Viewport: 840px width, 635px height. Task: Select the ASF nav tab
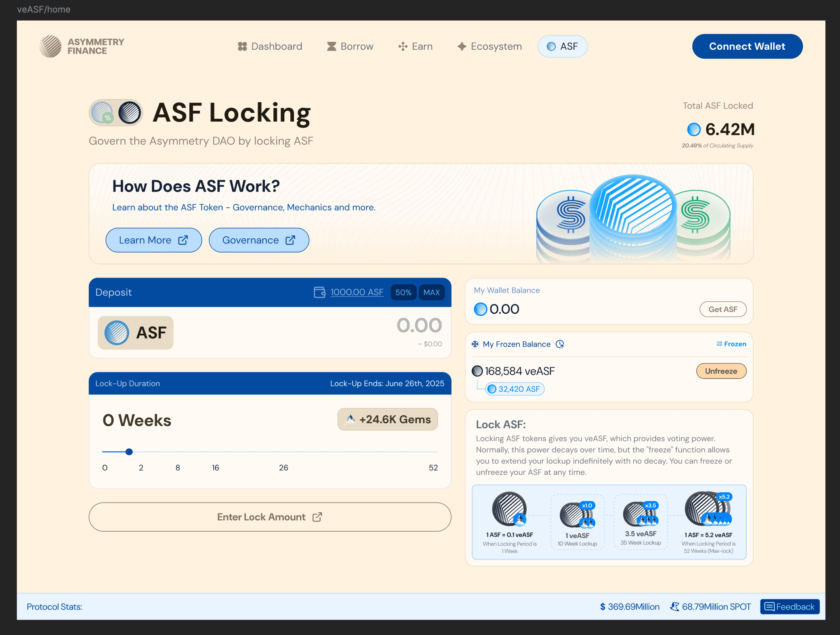pyautogui.click(x=563, y=46)
